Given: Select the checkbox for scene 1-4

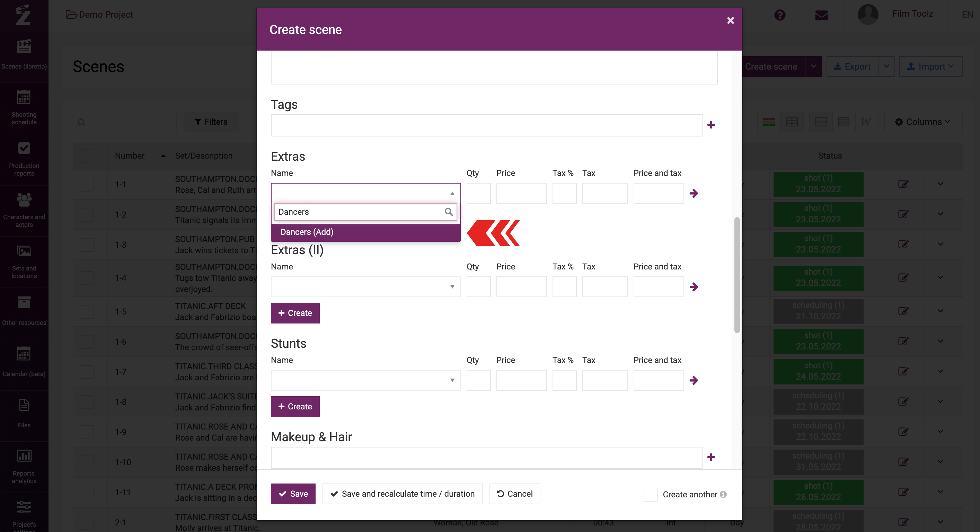Looking at the screenshot, I should [x=86, y=278].
